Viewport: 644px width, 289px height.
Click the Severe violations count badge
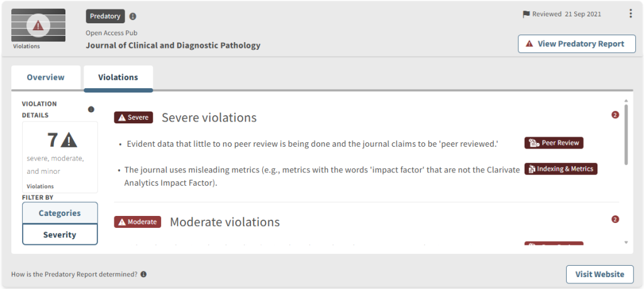coord(615,115)
